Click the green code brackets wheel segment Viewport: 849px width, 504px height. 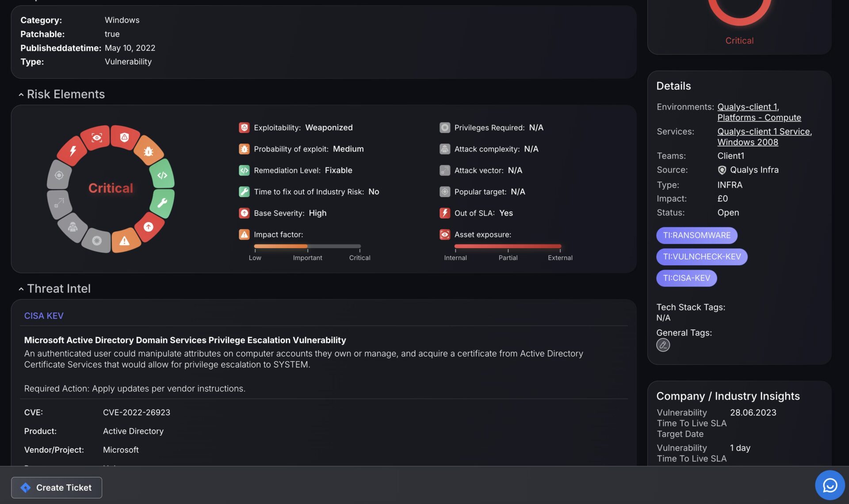pyautogui.click(x=162, y=175)
